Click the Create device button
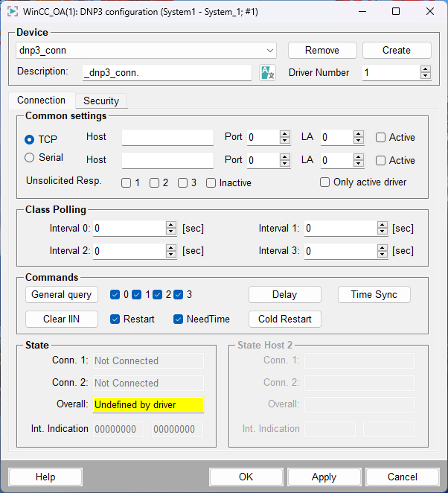The width and height of the screenshot is (448, 493). coord(397,51)
